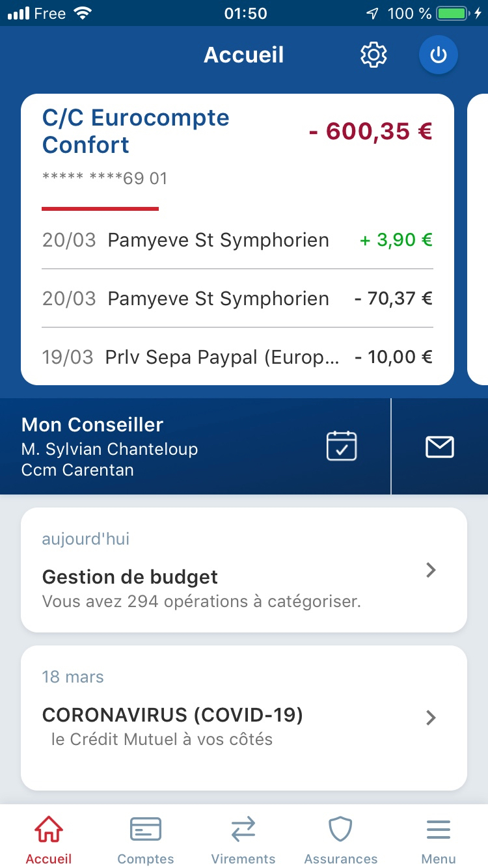The height and width of the screenshot is (868, 488).
Task: Tap the envelope message icon
Action: click(x=439, y=446)
